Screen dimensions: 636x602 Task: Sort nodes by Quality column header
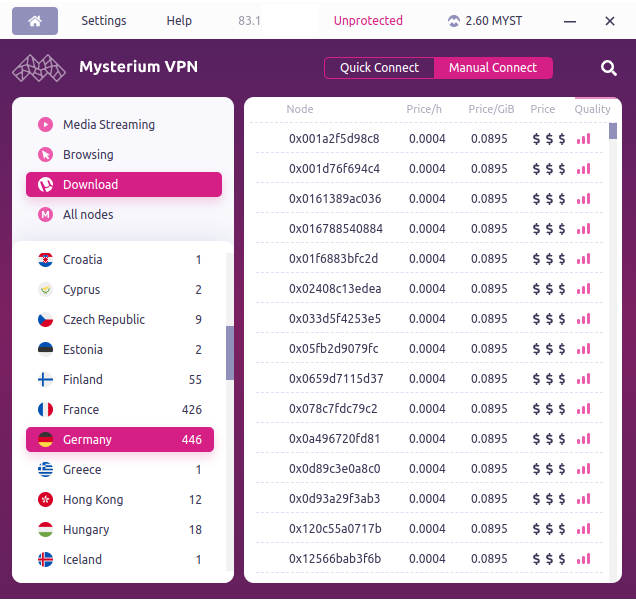[x=592, y=110]
